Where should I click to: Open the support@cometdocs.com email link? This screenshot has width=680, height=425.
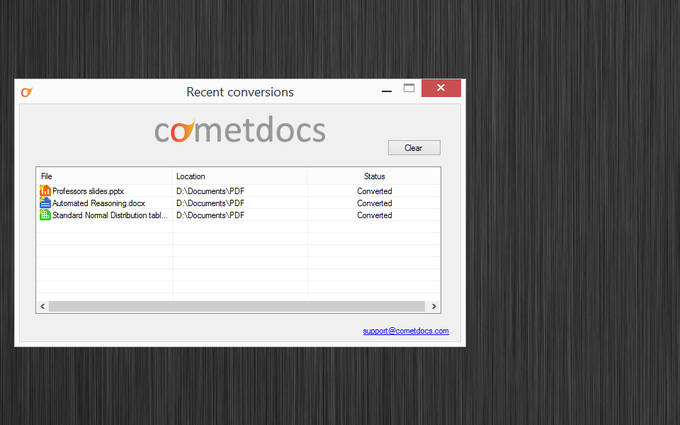click(406, 331)
